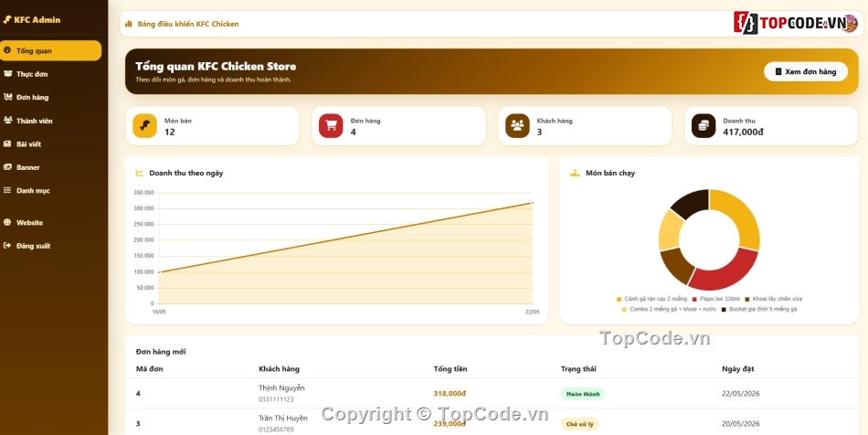
Task: Click the Mã đơn column header
Action: [150, 368]
